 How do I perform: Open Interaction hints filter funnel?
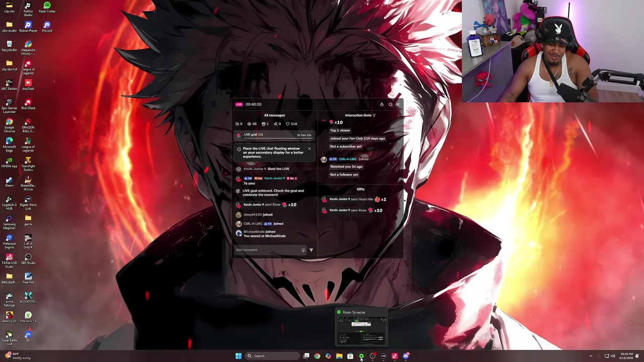[374, 116]
